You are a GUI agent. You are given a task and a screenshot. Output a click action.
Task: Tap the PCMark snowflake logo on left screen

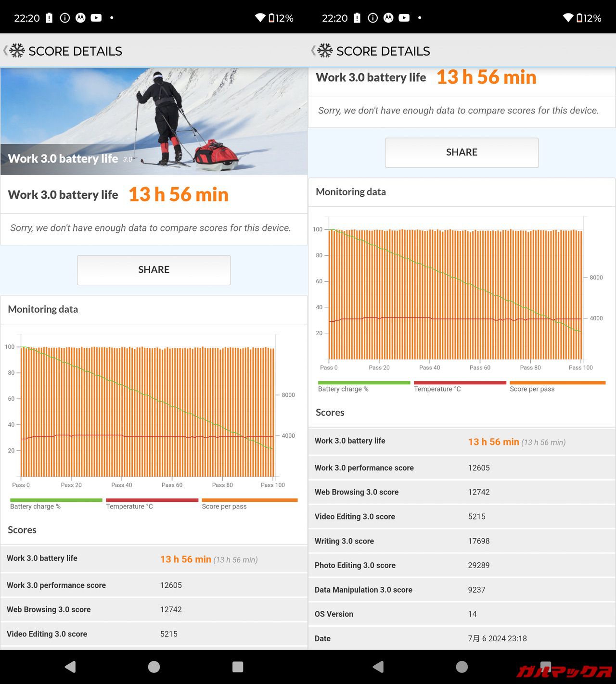[x=17, y=51]
